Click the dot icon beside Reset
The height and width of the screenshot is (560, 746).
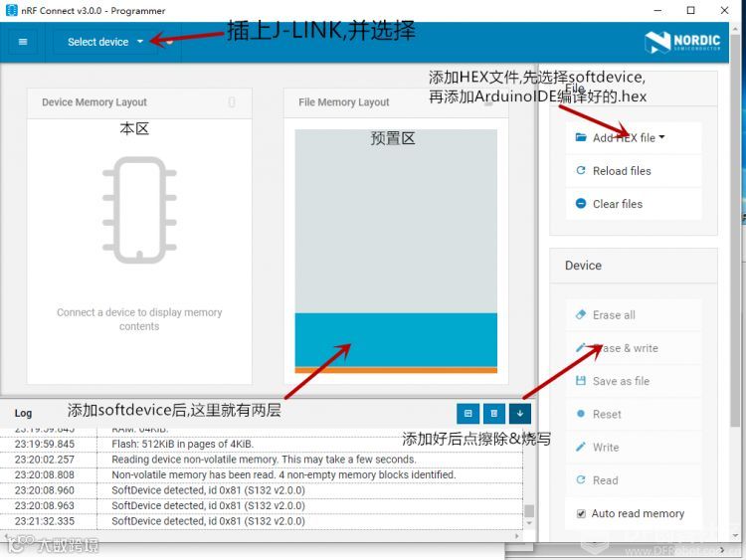[581, 414]
